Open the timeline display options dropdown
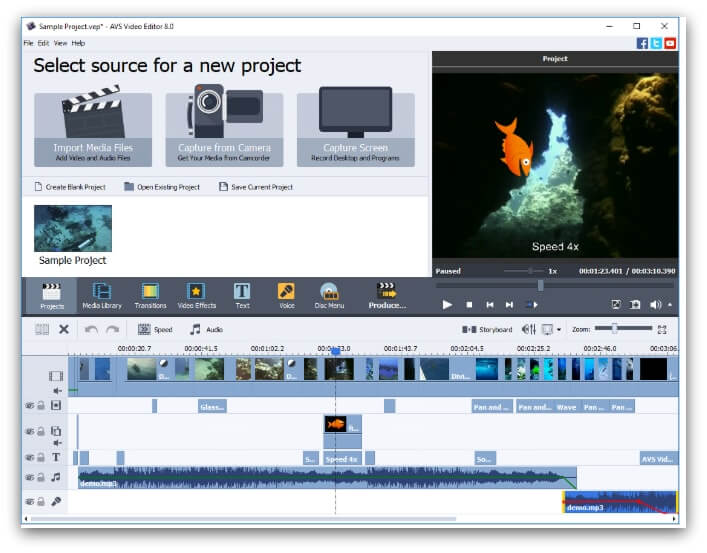 tap(559, 330)
